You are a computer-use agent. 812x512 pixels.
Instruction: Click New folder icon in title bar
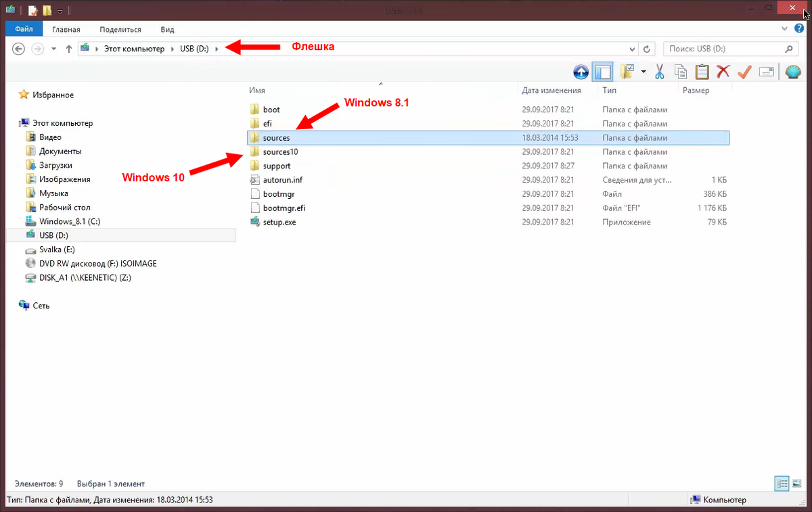tap(47, 10)
